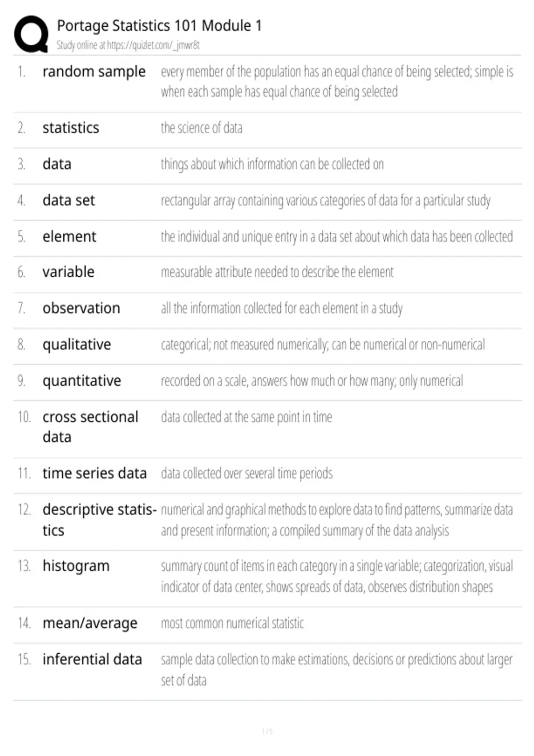Image resolution: width=534 pixels, height=756 pixels.
Task: Click the Quizlet Q logo icon
Action: [31, 34]
